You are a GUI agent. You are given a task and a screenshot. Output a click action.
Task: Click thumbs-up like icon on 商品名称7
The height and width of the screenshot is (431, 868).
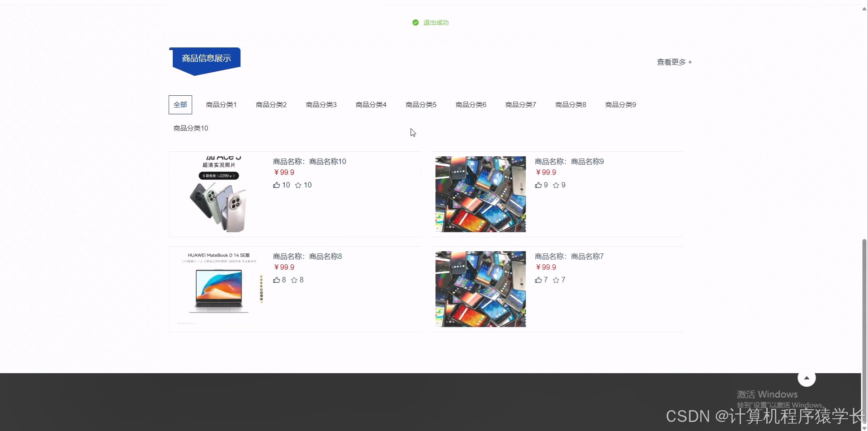tap(538, 280)
